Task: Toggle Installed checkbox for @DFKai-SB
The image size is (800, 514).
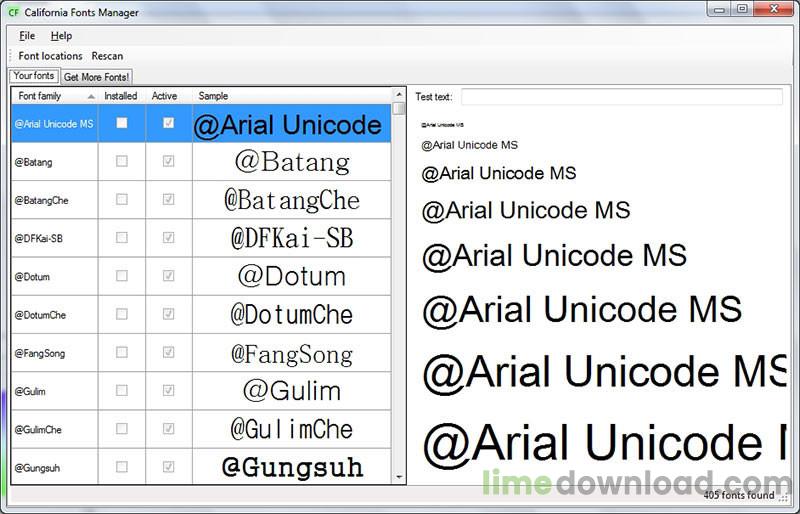Action: (121, 238)
